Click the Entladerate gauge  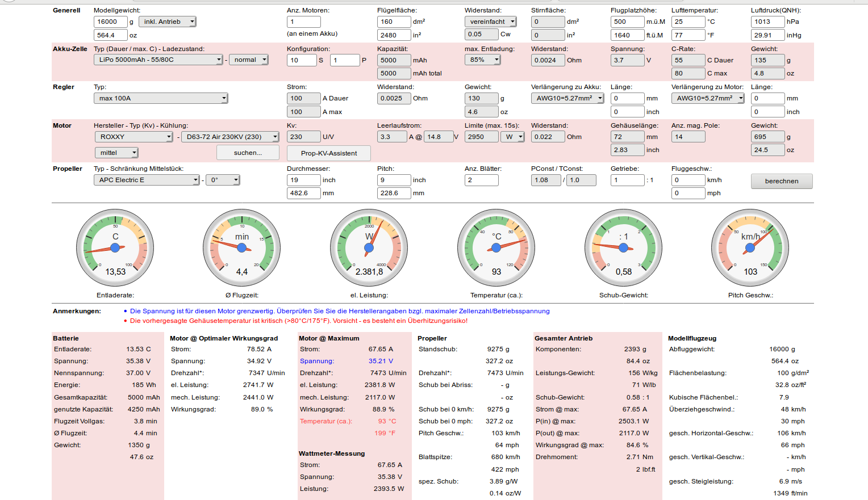pyautogui.click(x=115, y=248)
